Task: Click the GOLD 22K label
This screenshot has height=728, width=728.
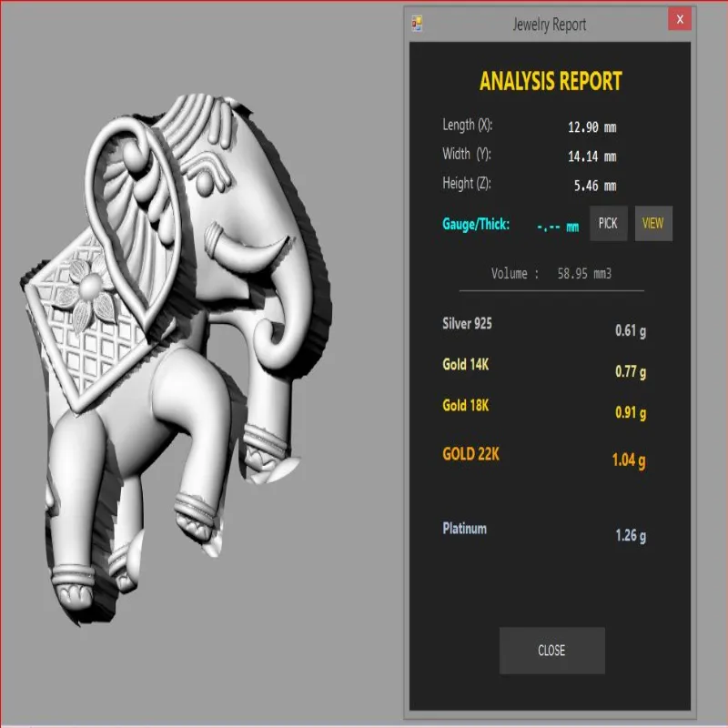Action: (470, 453)
